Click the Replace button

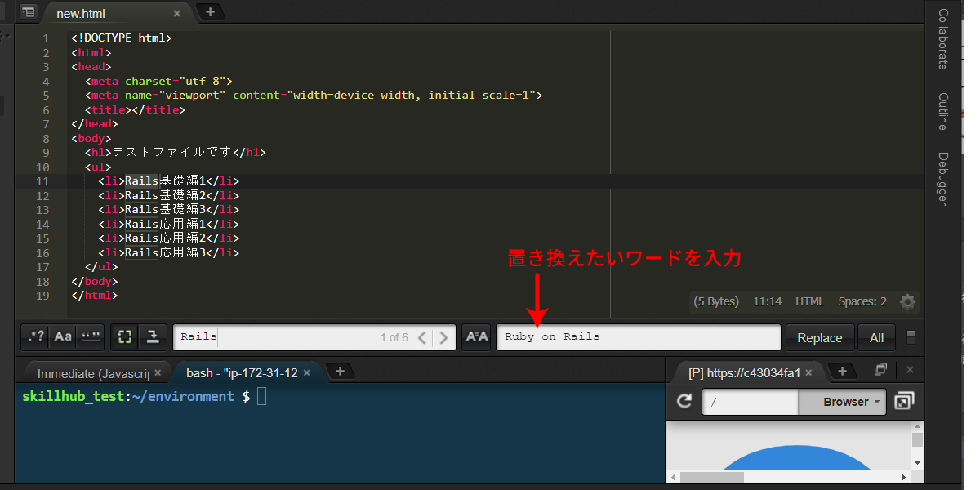coord(820,337)
